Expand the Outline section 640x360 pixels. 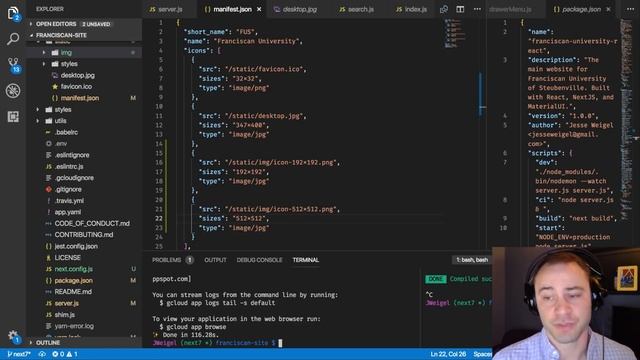click(85, 342)
